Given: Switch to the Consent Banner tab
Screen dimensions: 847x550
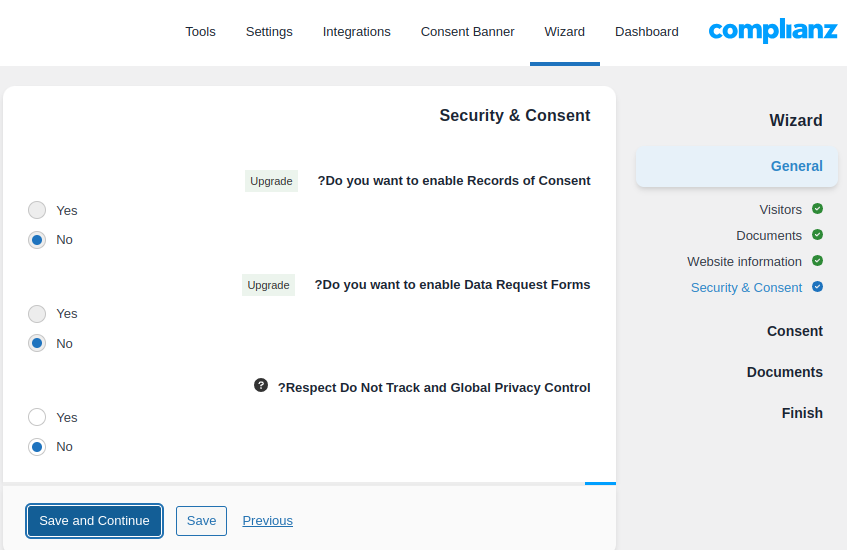Looking at the screenshot, I should 467,32.
